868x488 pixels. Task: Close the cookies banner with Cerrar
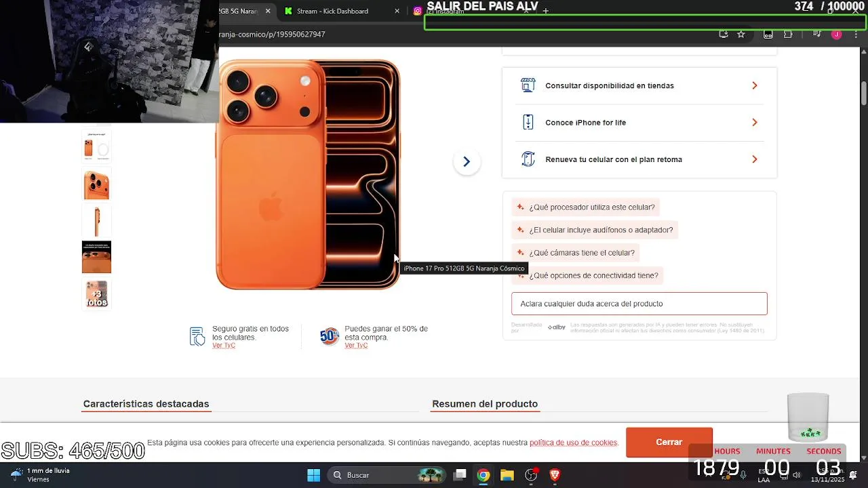(669, 442)
